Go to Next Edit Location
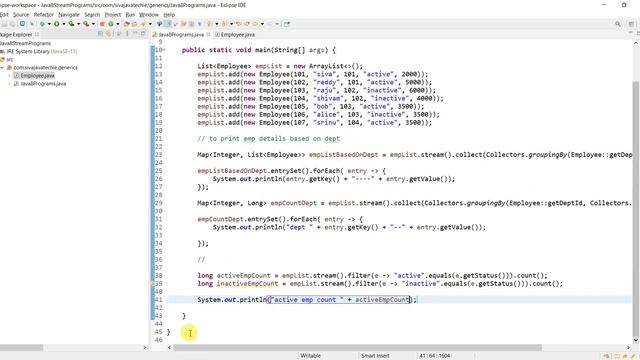The height and width of the screenshot is (360, 640). (247, 24)
